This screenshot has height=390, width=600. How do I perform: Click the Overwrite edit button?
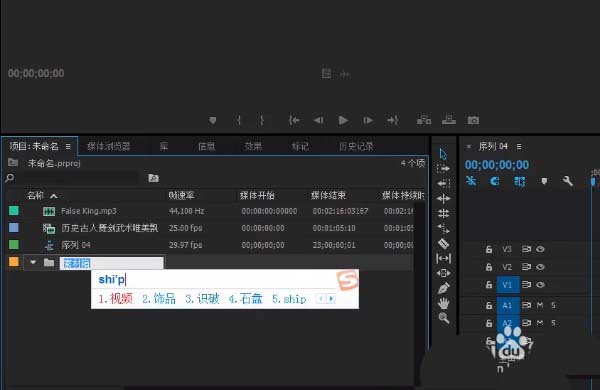tap(449, 121)
